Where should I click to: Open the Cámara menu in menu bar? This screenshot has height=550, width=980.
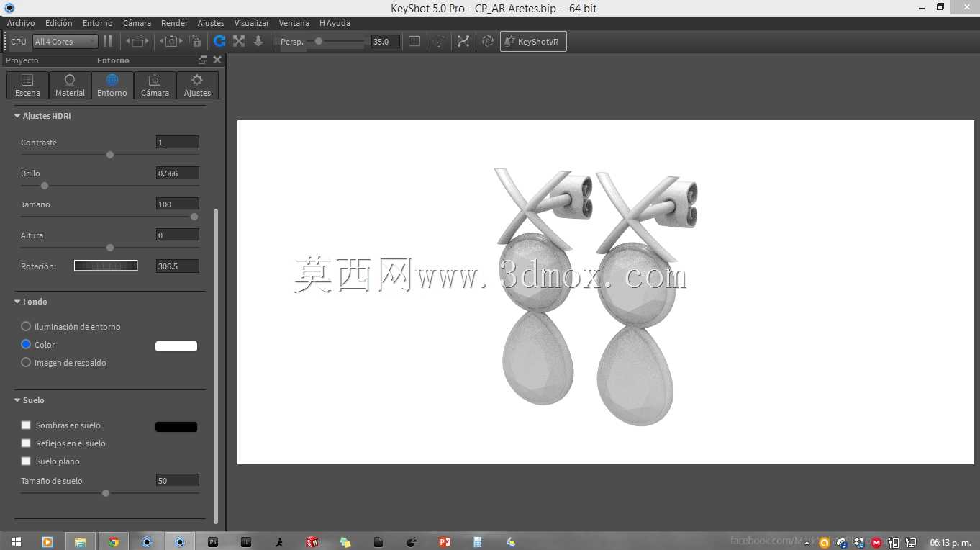137,23
